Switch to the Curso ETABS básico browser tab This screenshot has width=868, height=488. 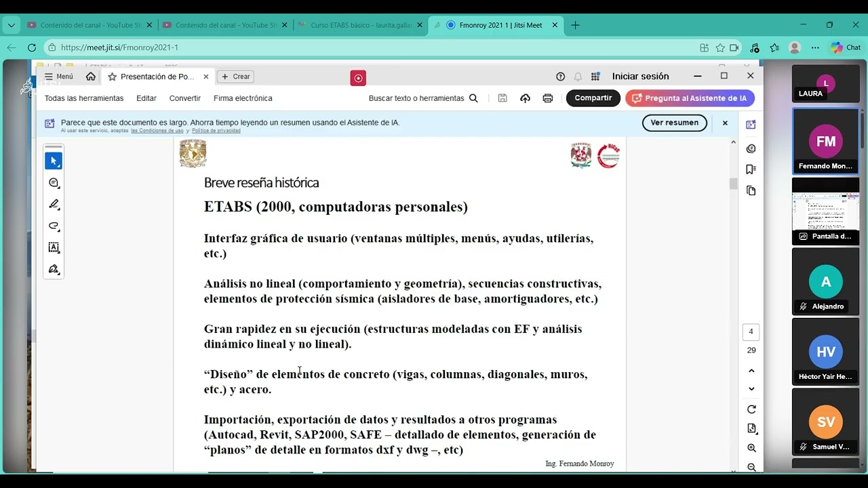(x=360, y=25)
